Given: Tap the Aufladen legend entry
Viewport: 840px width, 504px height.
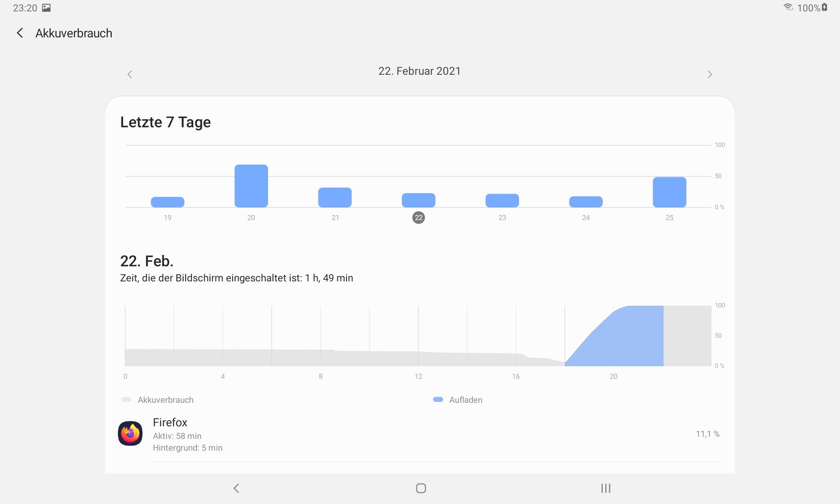Looking at the screenshot, I should point(458,400).
